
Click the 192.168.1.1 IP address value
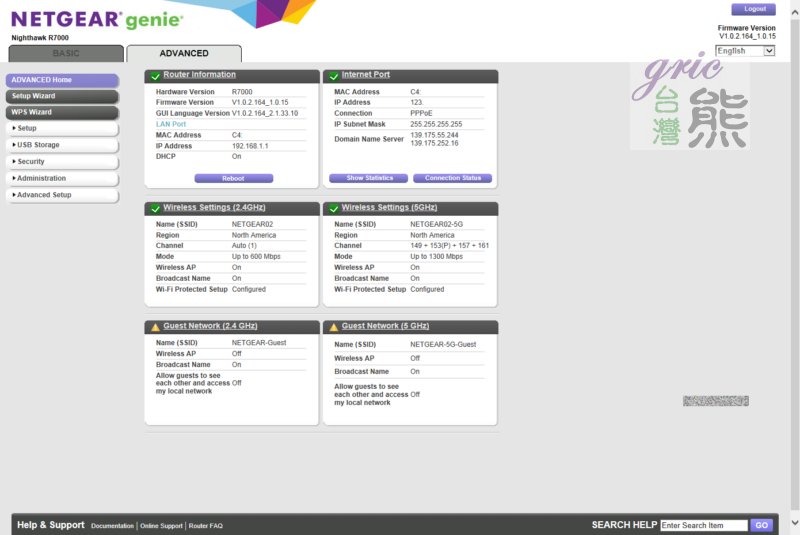coord(250,146)
